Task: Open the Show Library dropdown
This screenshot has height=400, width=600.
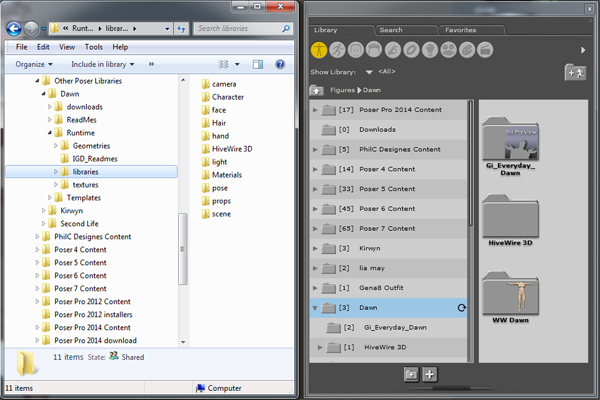Action: tap(369, 72)
